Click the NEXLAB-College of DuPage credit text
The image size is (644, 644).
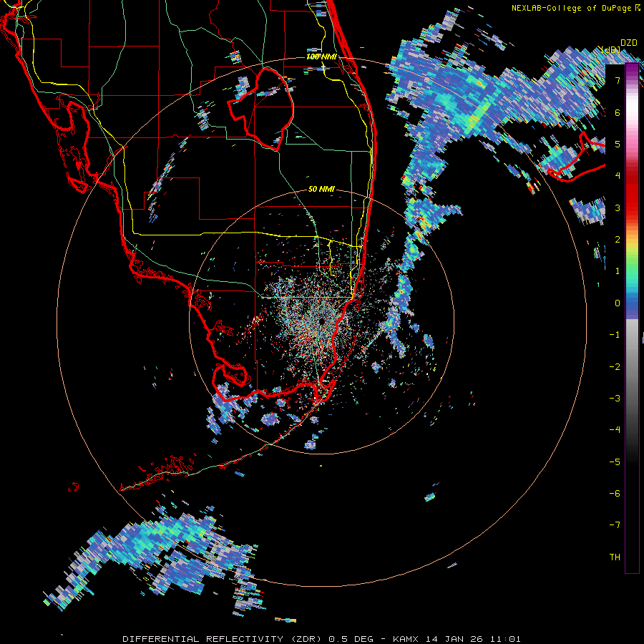tap(576, 8)
